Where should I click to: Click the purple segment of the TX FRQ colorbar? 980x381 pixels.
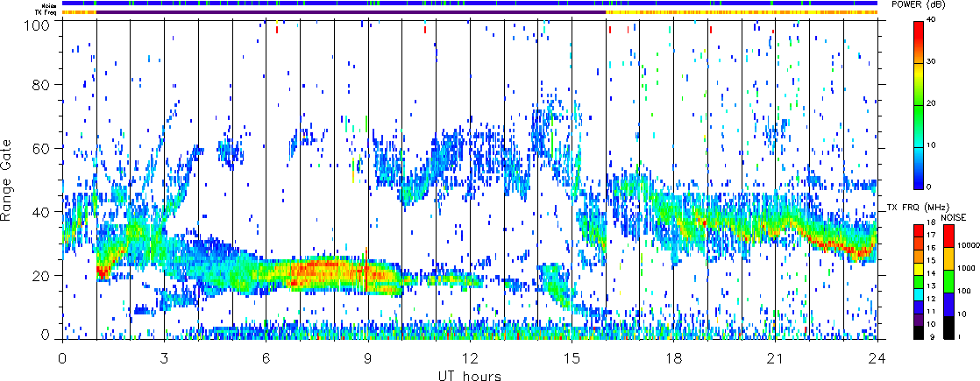[x=918, y=319]
